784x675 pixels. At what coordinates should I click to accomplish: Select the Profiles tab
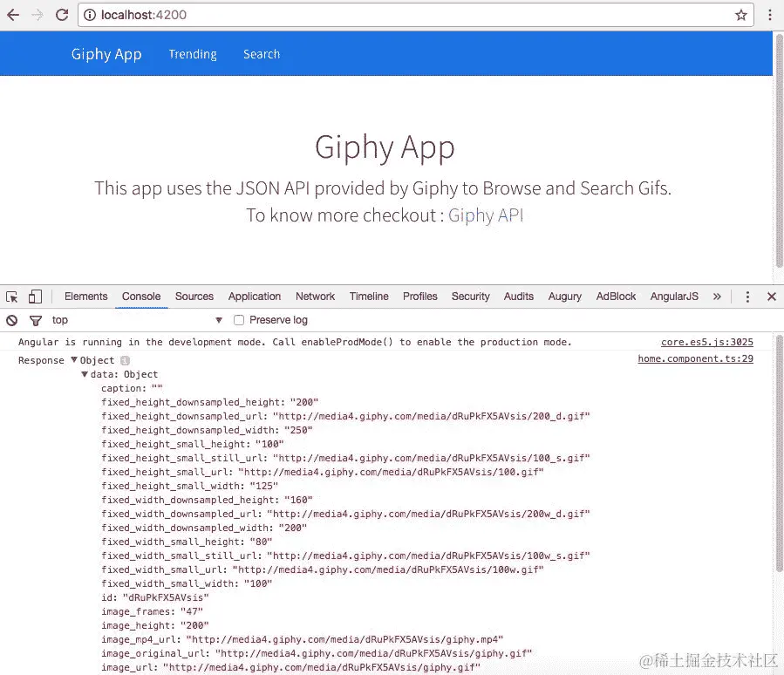pyautogui.click(x=420, y=297)
